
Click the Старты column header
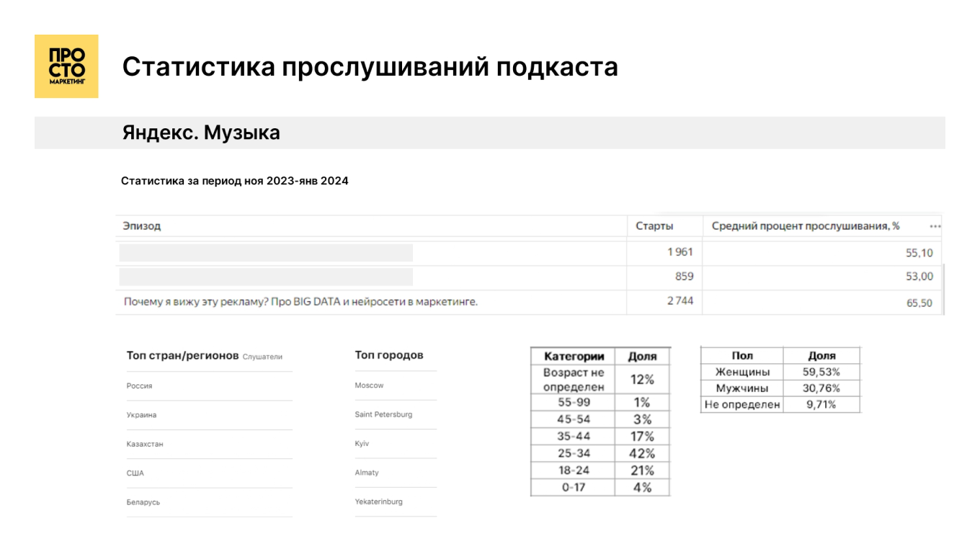[654, 226]
